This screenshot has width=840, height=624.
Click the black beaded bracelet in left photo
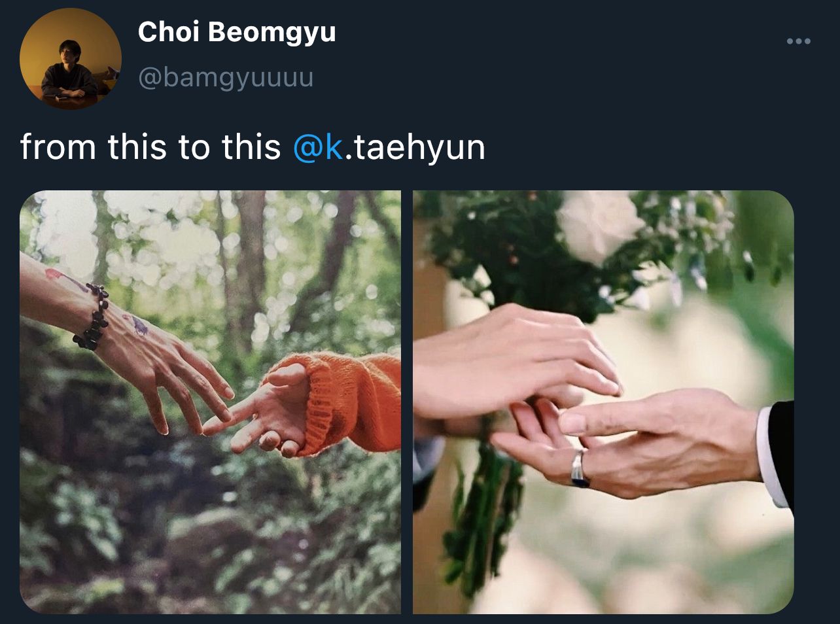(92, 316)
